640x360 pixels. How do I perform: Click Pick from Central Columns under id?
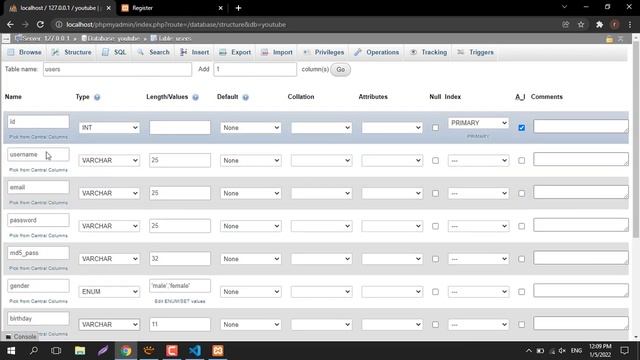coord(38,137)
